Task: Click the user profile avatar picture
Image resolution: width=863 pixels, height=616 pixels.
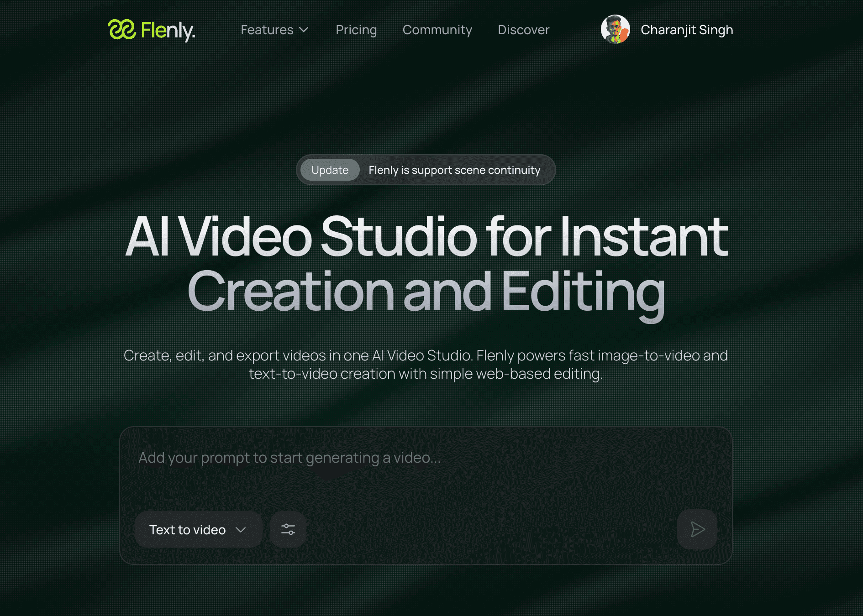Action: [615, 30]
